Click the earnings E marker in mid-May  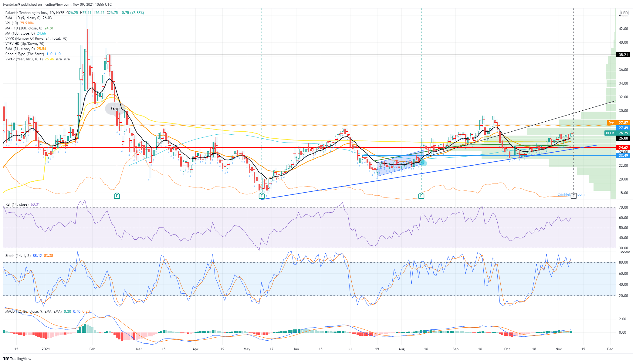262,196
